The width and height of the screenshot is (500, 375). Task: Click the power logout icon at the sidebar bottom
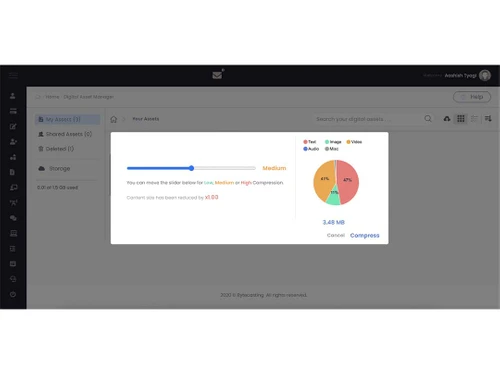click(x=13, y=294)
